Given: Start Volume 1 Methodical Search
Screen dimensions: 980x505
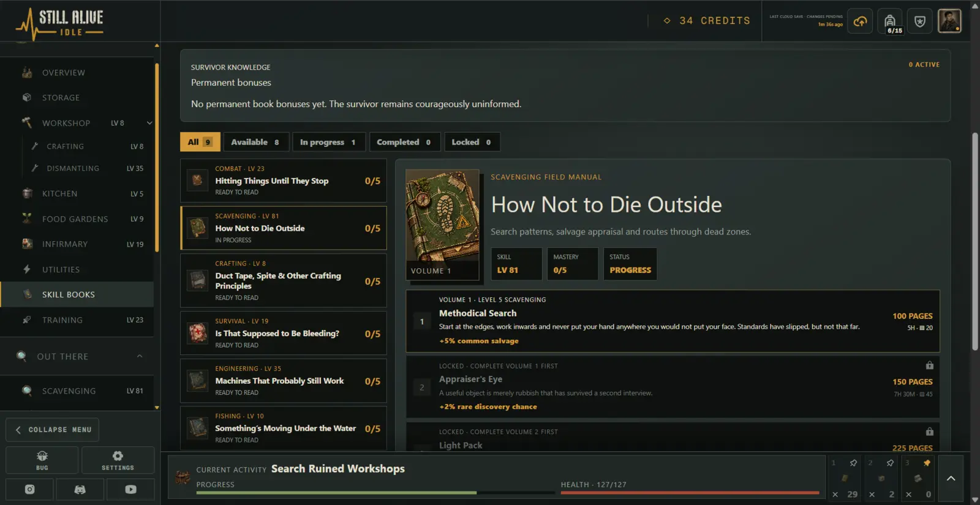Looking at the screenshot, I should [x=673, y=321].
